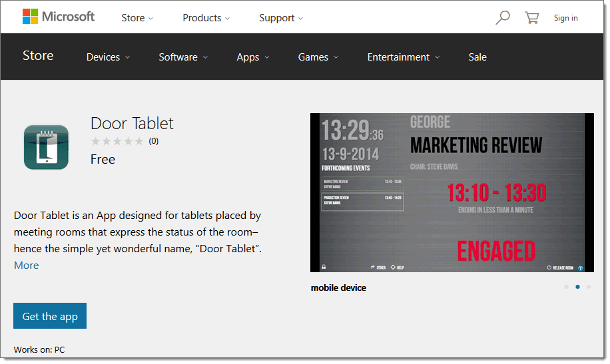Image resolution: width=610 pixels, height=364 pixels.
Task: Expand the top Store dropdown
Action: pyautogui.click(x=137, y=18)
